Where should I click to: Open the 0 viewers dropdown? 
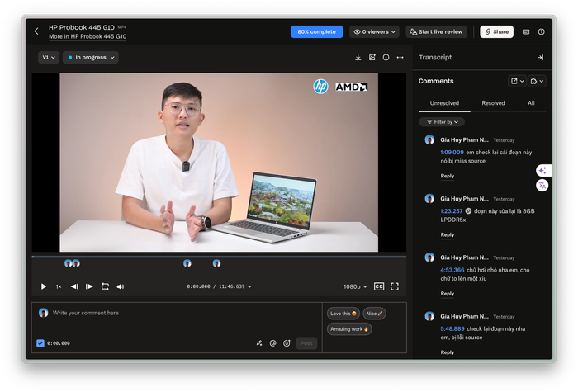(x=374, y=31)
